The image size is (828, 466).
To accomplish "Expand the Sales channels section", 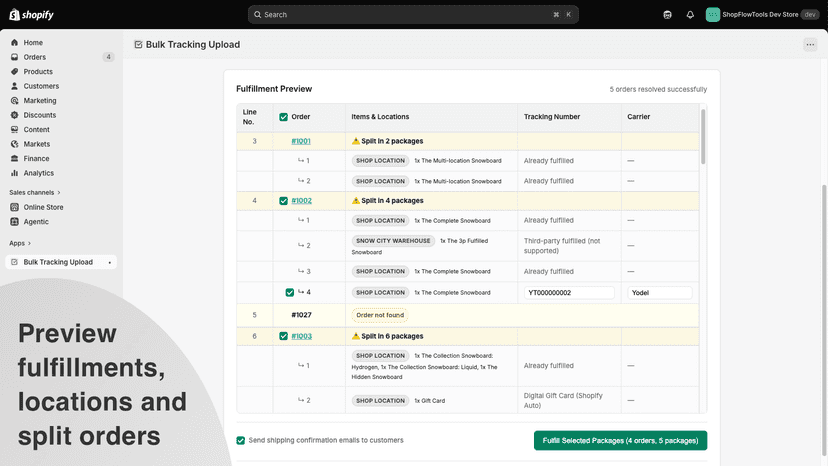I will tap(35, 192).
